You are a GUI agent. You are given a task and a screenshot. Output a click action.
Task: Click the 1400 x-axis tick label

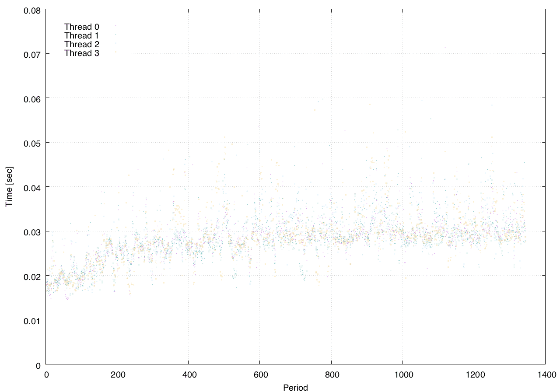[545, 374]
